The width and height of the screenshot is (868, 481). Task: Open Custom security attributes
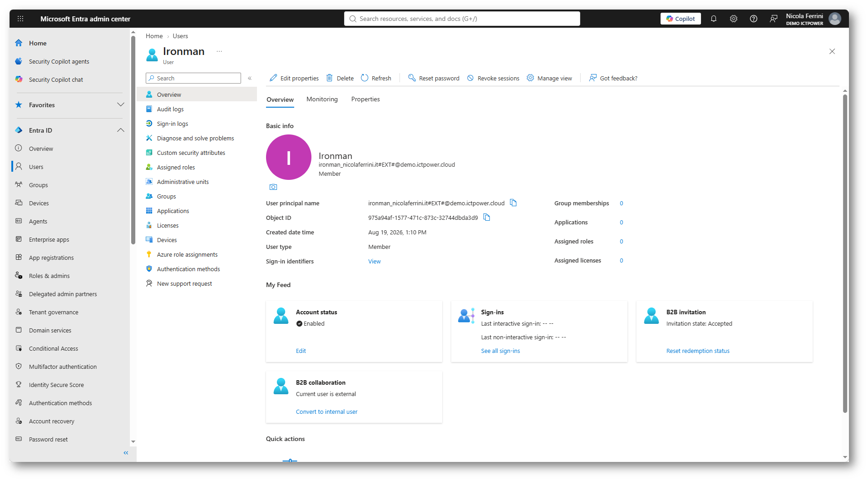click(x=191, y=153)
